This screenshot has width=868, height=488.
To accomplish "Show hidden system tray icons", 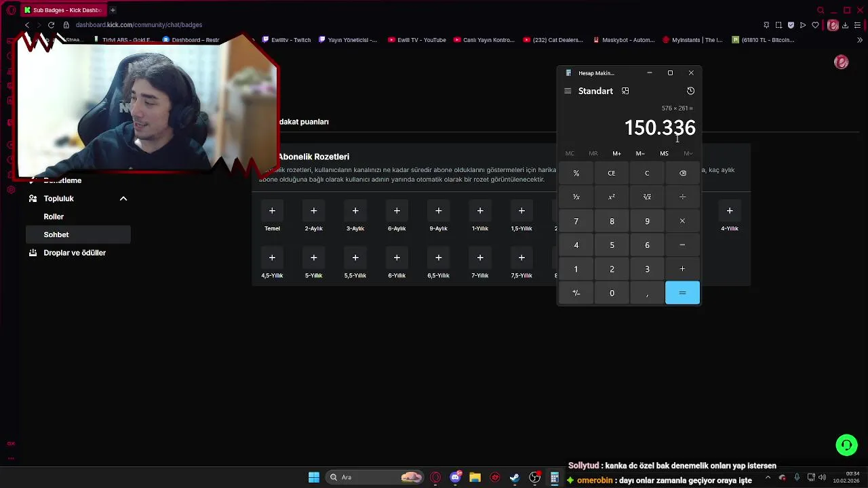I will (x=768, y=478).
